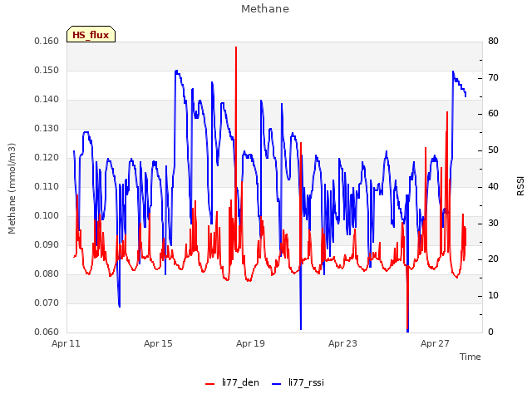Click the 60 RSSI axis value

coord(493,114)
